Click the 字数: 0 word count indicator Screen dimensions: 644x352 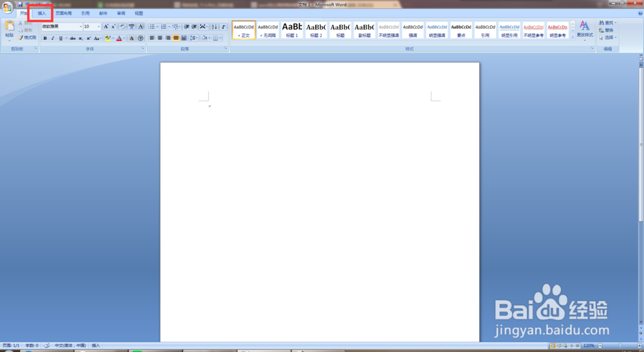click(x=32, y=346)
